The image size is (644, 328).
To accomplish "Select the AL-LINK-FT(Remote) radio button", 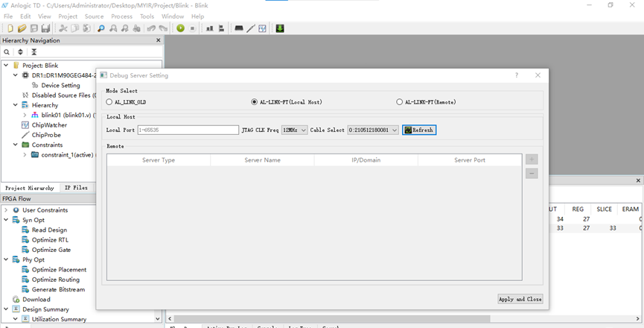I will (399, 102).
